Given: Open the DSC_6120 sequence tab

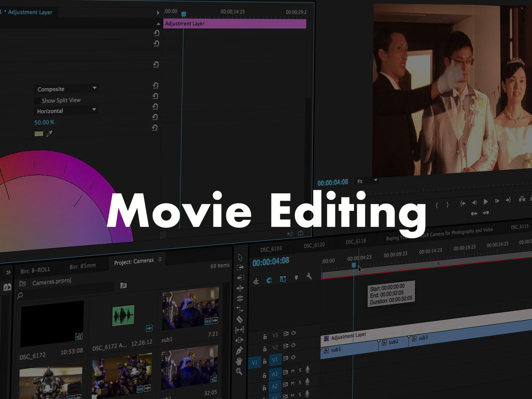Looking at the screenshot, I should pyautogui.click(x=314, y=245).
